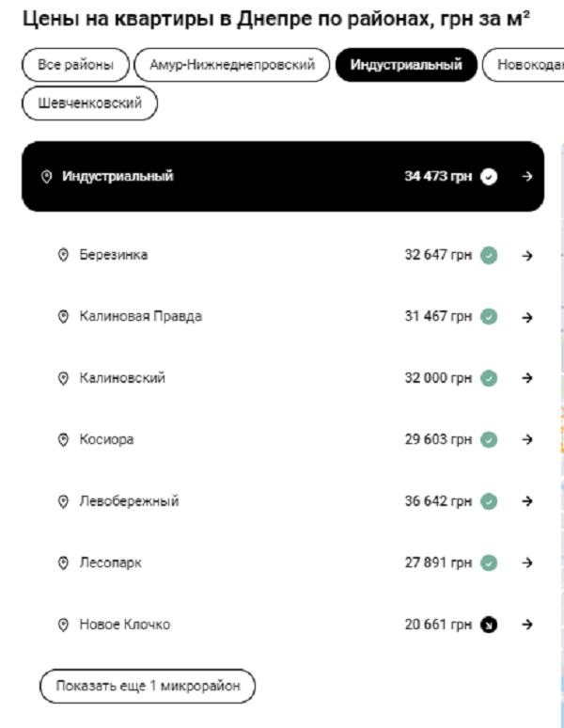Click the black downward arrow icon for Новое Клочко

point(489,625)
